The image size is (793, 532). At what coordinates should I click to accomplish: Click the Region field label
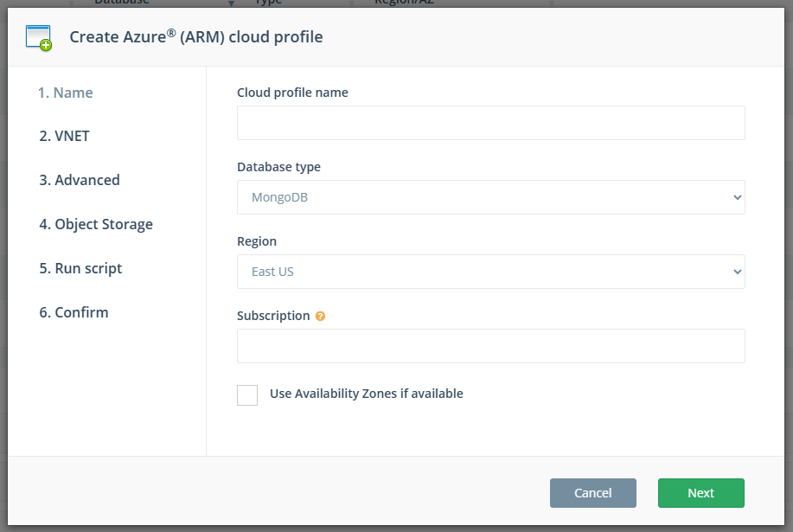coord(257,241)
